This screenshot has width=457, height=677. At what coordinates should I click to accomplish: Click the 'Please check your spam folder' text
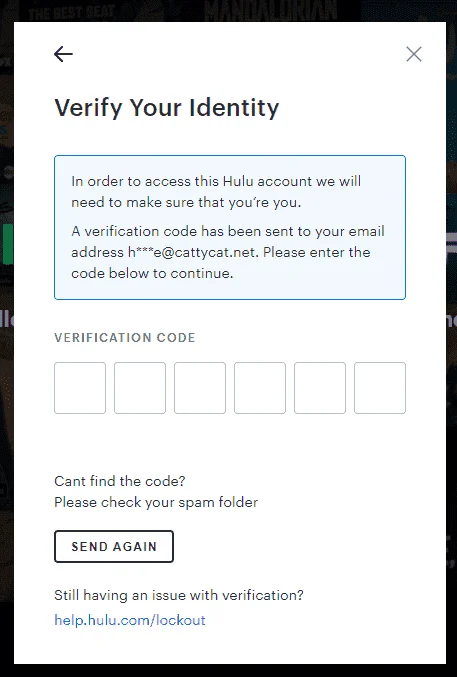pyautogui.click(x=156, y=502)
